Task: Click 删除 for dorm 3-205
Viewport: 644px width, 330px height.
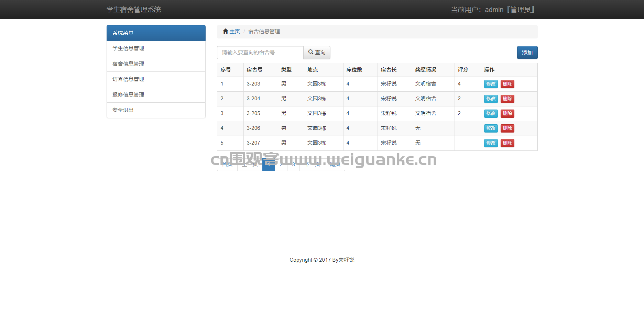Action: (507, 114)
